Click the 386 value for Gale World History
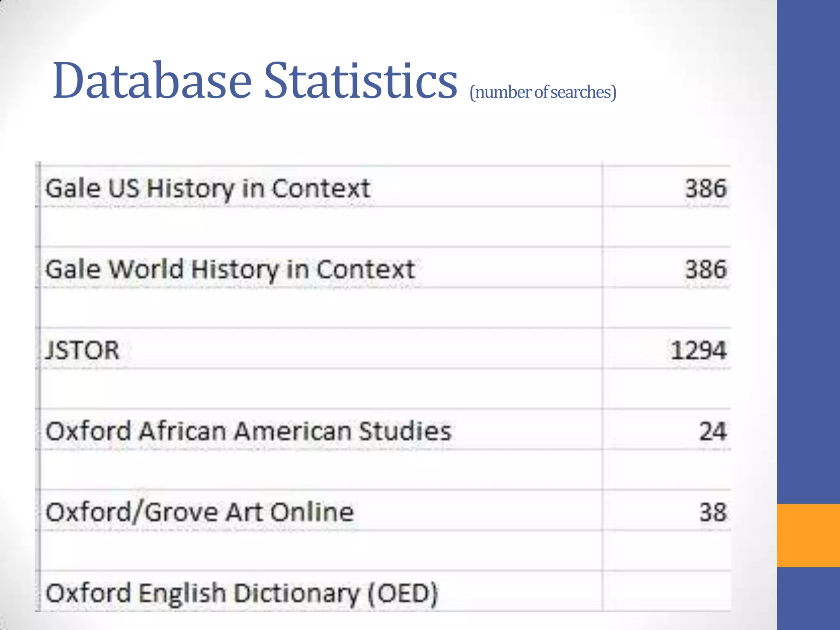The width and height of the screenshot is (840, 630). click(705, 269)
